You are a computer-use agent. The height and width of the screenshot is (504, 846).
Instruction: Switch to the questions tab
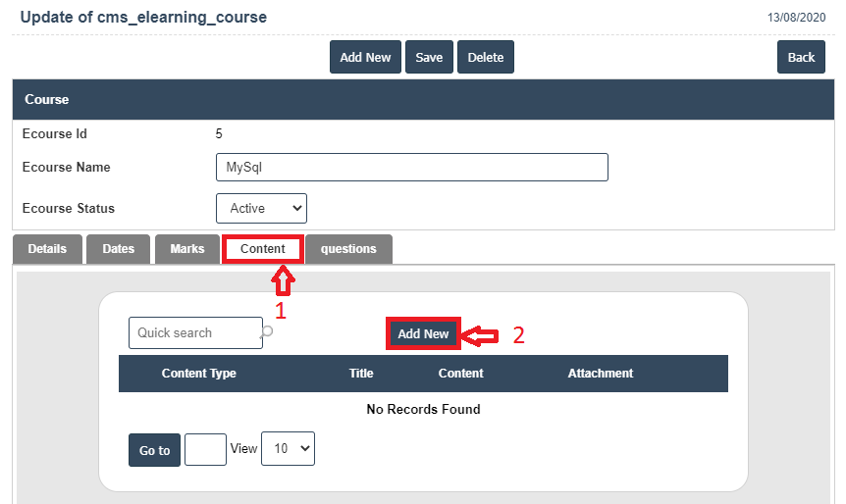348,249
